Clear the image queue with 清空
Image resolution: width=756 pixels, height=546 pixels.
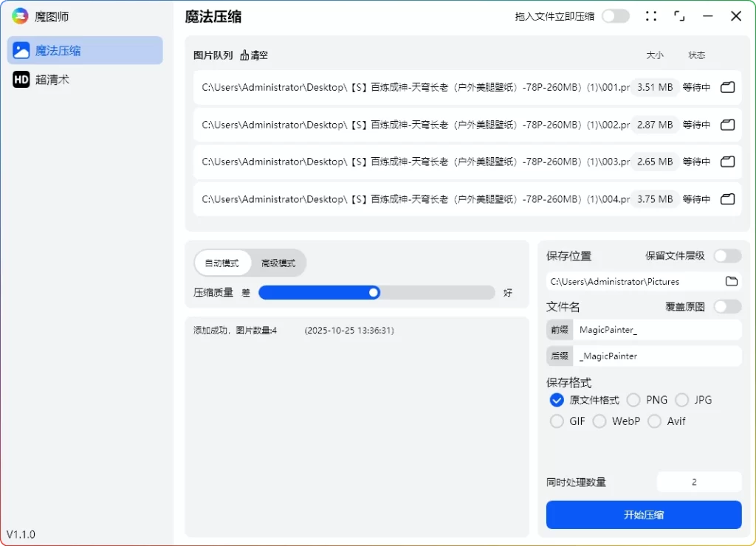tap(254, 55)
